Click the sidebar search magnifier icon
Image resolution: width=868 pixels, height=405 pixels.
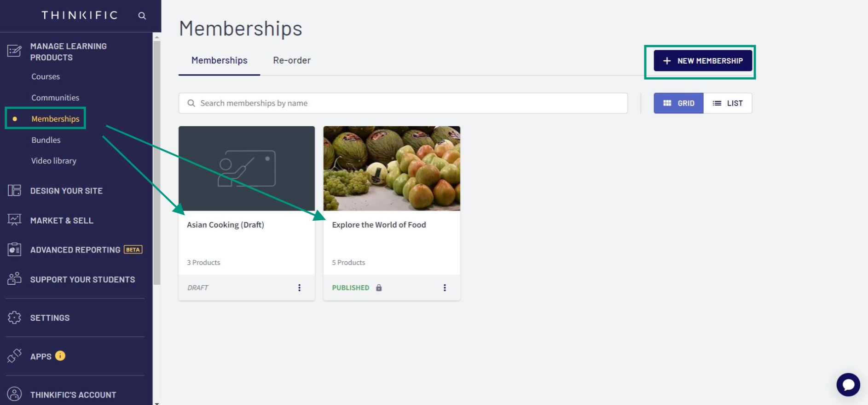142,16
